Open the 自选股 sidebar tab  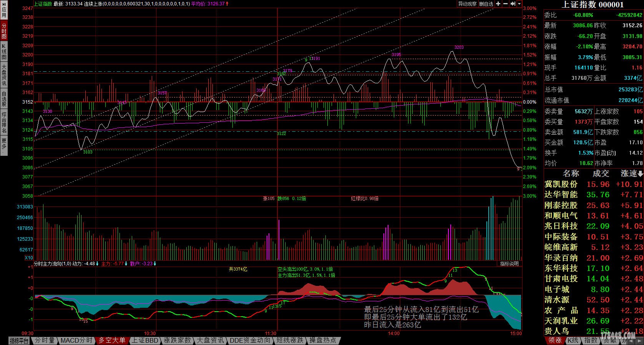tap(4, 99)
